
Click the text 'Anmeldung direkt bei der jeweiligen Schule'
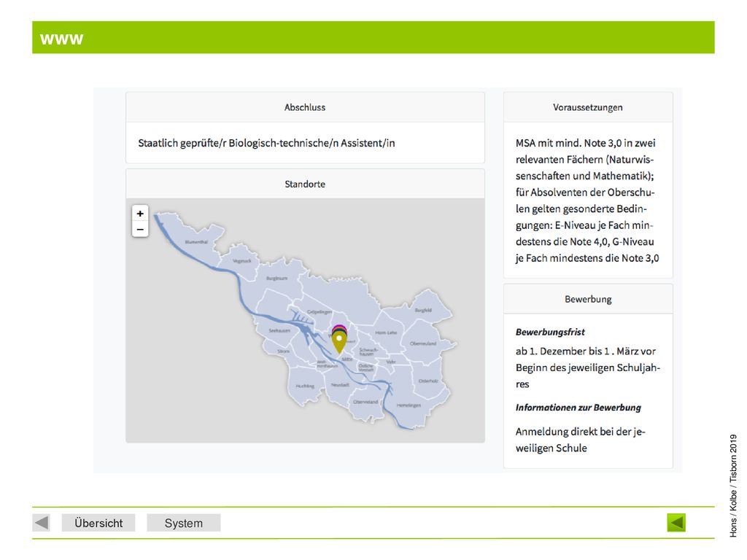(580, 440)
